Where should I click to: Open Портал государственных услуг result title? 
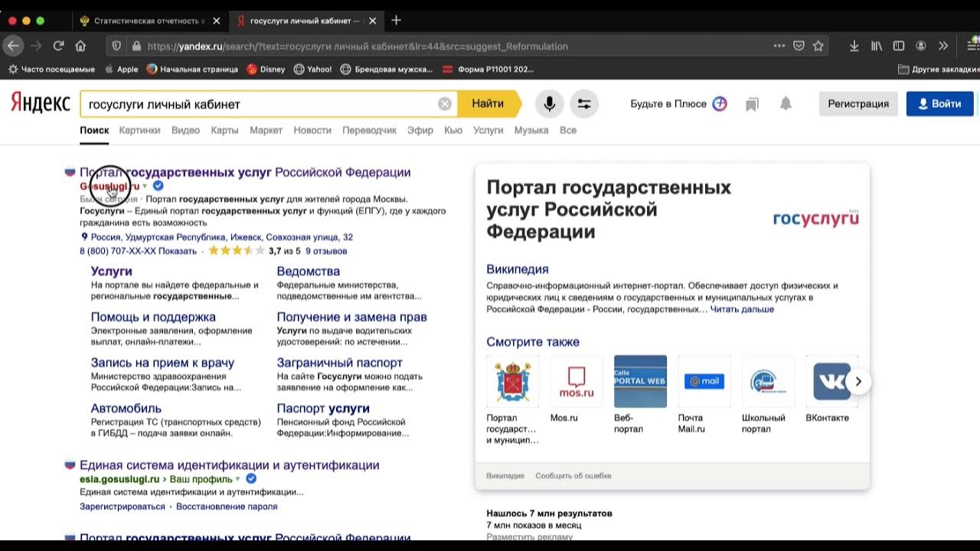coord(245,172)
